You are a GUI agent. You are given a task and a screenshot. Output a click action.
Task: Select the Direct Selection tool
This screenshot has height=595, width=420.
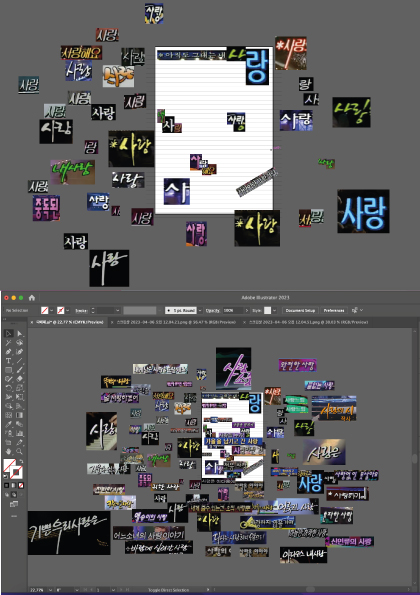coord(20,334)
